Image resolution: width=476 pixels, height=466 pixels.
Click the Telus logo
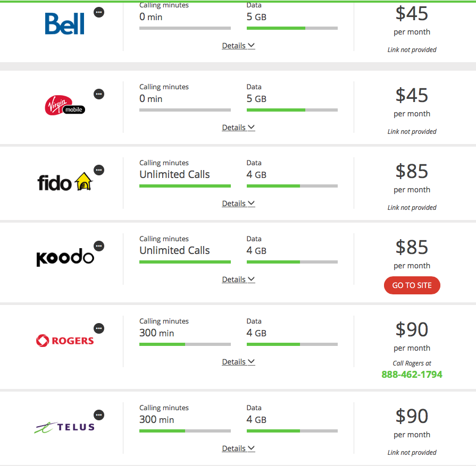pos(64,427)
